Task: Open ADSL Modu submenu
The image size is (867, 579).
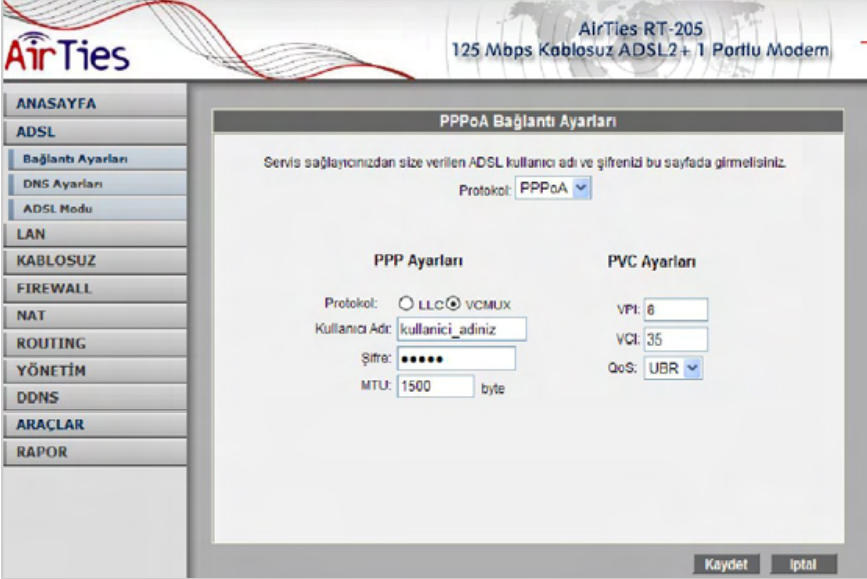Action: [x=93, y=209]
